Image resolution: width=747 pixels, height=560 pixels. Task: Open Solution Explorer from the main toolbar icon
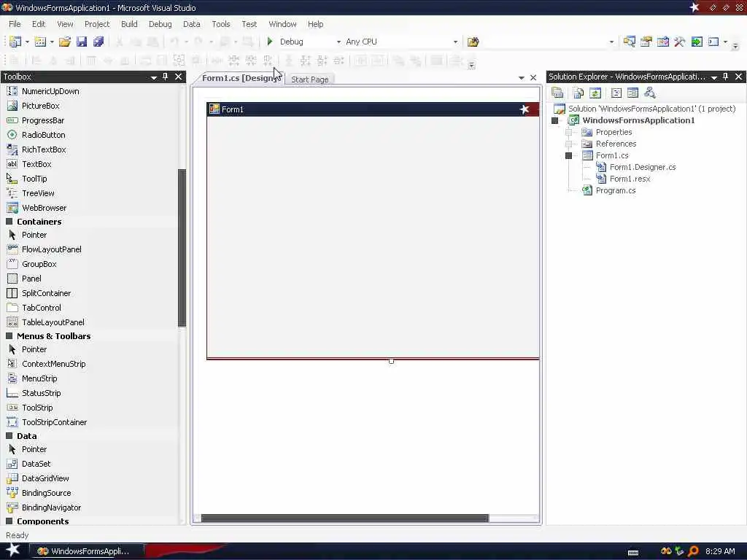pos(630,42)
